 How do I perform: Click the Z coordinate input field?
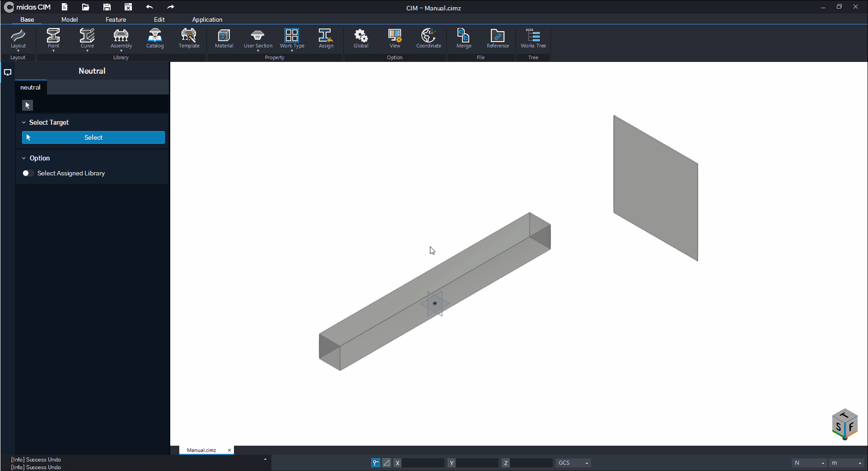(532, 462)
